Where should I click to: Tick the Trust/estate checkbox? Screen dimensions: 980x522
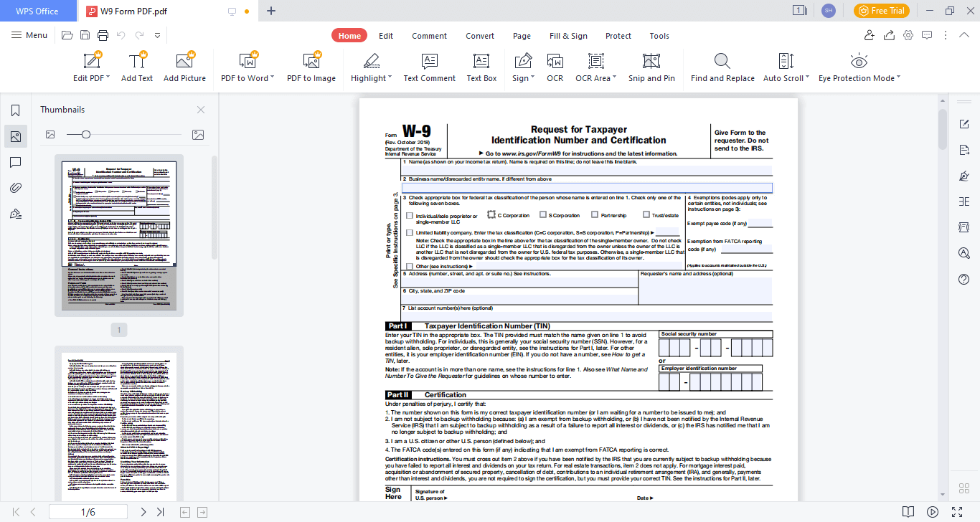tap(646, 214)
